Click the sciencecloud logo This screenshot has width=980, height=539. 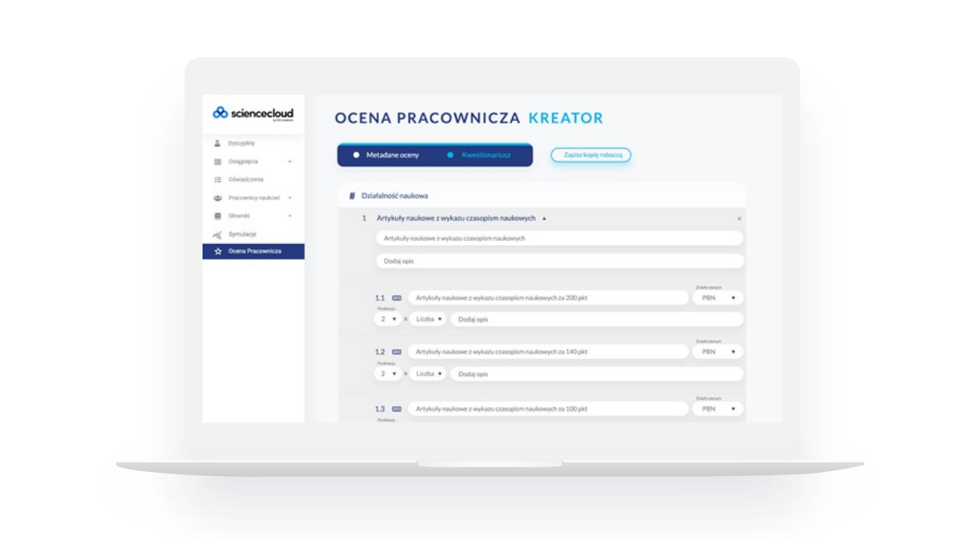click(253, 114)
